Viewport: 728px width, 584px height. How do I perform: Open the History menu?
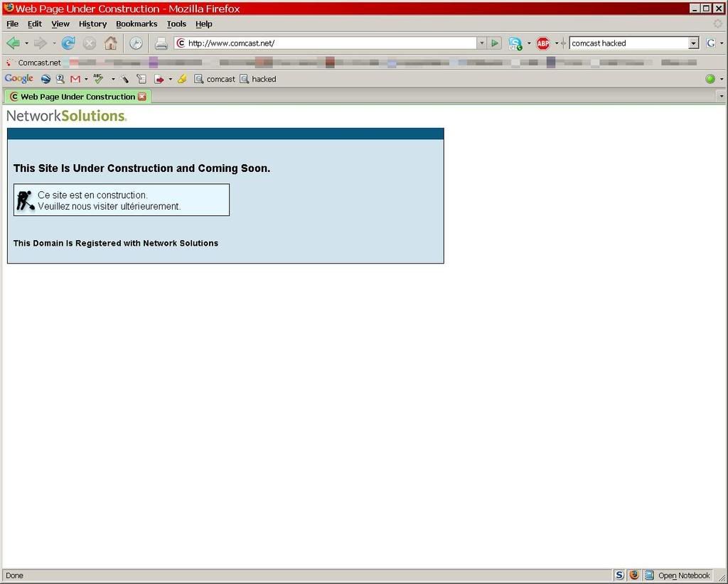pos(93,24)
